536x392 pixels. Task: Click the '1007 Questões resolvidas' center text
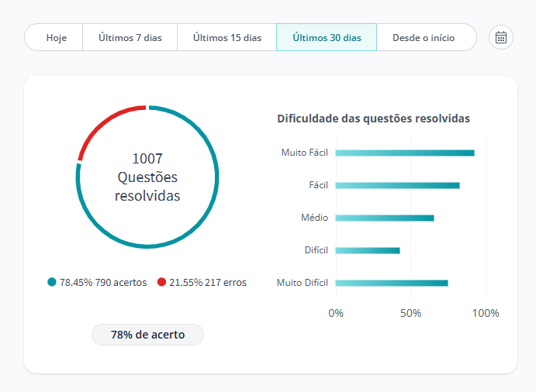click(x=147, y=177)
